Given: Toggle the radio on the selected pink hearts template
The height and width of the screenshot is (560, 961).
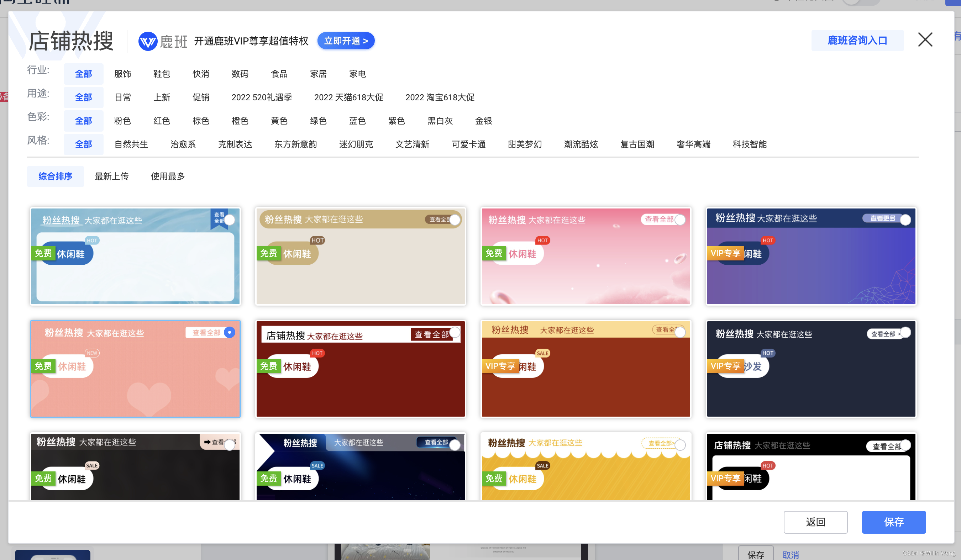Looking at the screenshot, I should pos(230,332).
